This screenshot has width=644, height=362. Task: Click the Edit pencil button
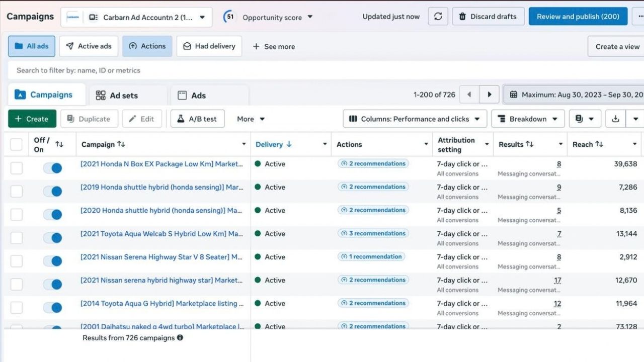pyautogui.click(x=142, y=119)
